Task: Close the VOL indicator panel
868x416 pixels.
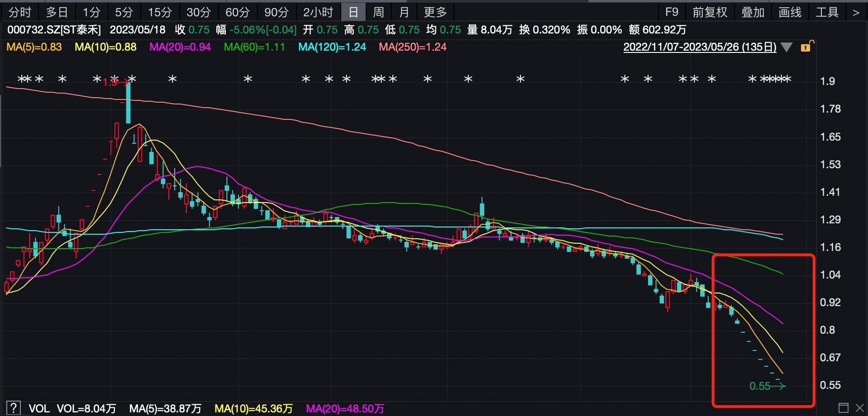Action: [x=859, y=408]
